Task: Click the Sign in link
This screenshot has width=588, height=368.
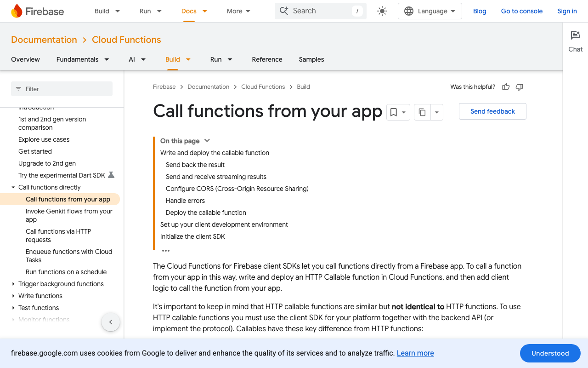Action: pyautogui.click(x=567, y=11)
